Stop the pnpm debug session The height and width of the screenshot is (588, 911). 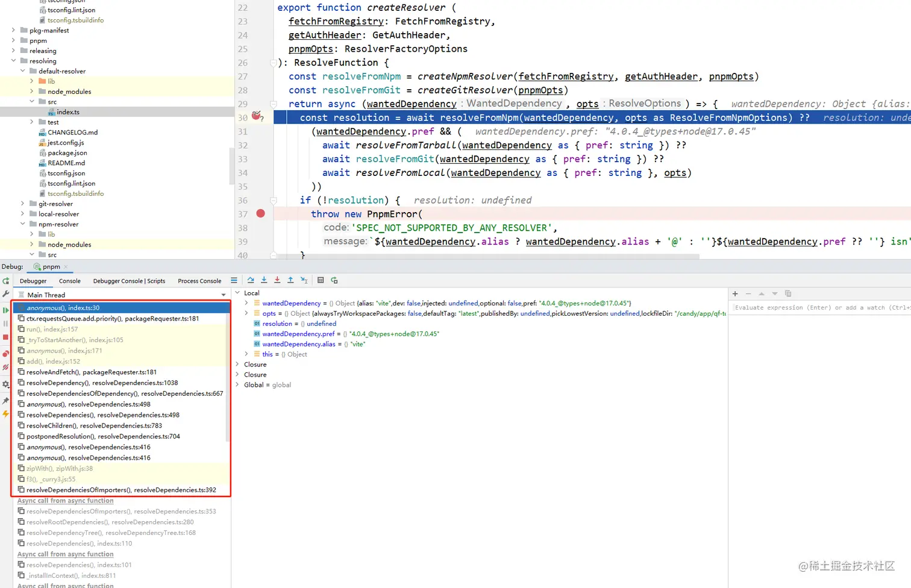tap(6, 337)
